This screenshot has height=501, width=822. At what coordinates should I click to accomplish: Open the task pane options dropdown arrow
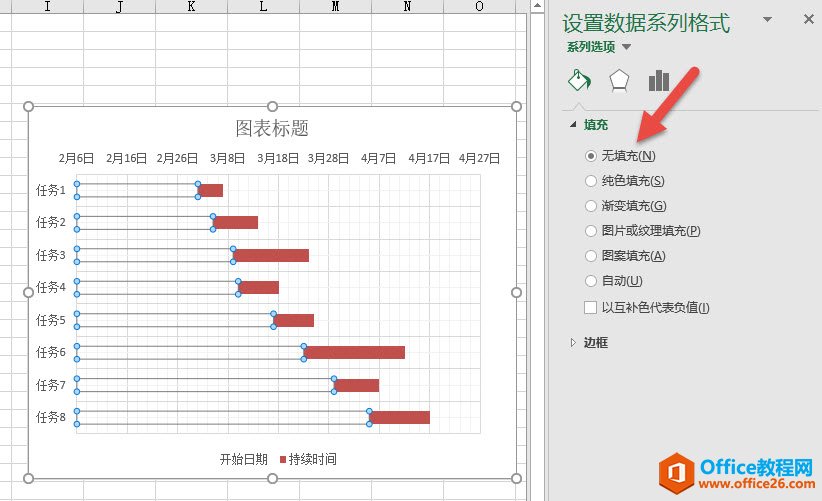pyautogui.click(x=768, y=19)
